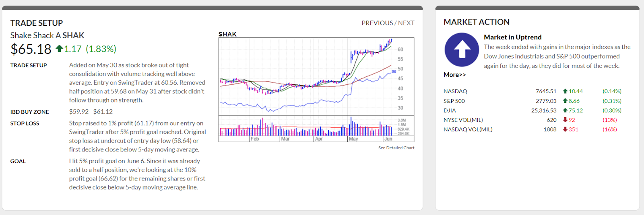Click the (16%) NASDAQ volume change
Image resolution: width=644 pixels, height=215 pixels.
click(609, 129)
